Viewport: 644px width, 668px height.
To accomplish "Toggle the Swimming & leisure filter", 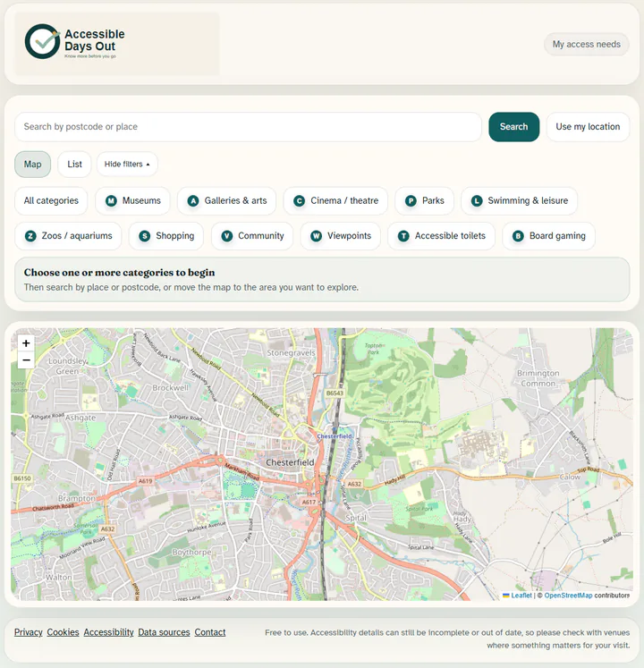I will pyautogui.click(x=519, y=200).
